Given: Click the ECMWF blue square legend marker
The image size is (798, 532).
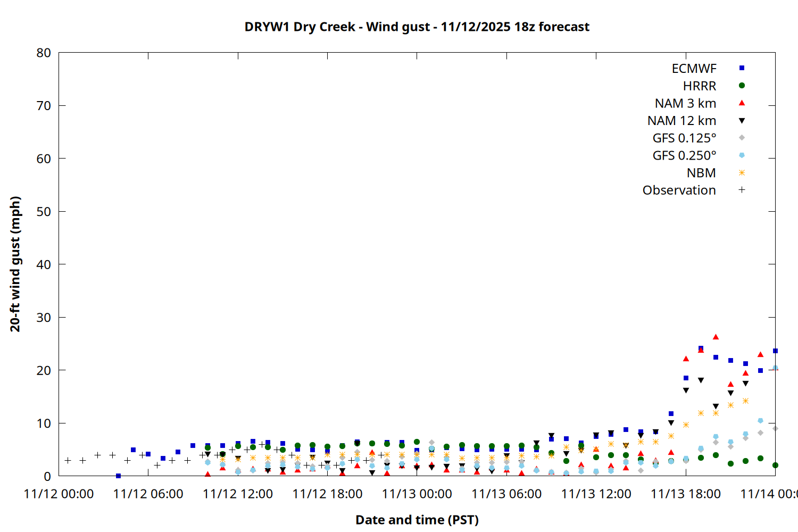Looking at the screenshot, I should click(742, 68).
